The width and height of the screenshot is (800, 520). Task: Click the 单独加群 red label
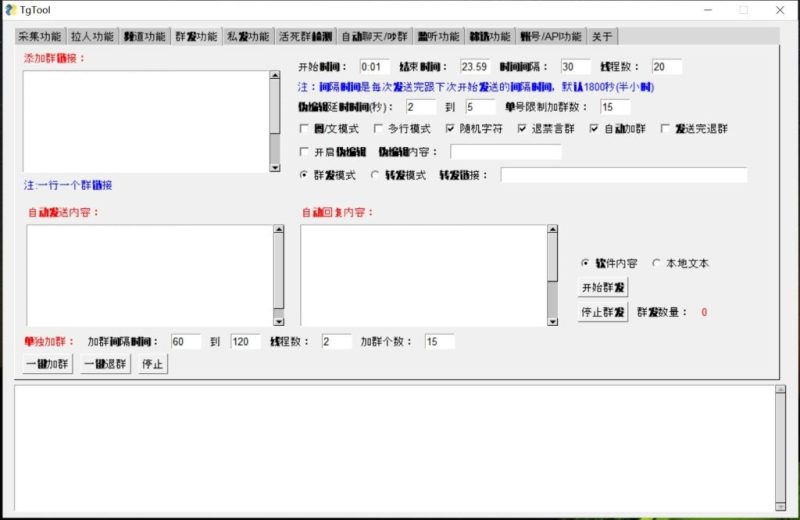[49, 342]
